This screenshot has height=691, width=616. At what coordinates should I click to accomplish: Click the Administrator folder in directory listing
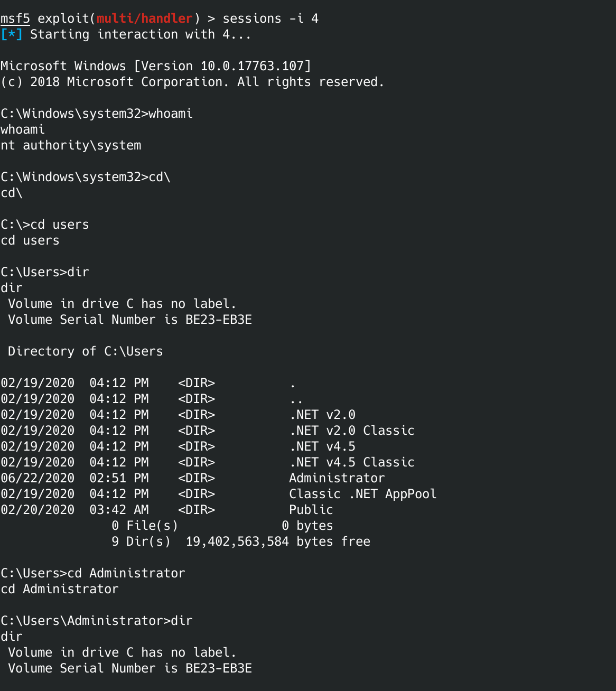point(337,478)
